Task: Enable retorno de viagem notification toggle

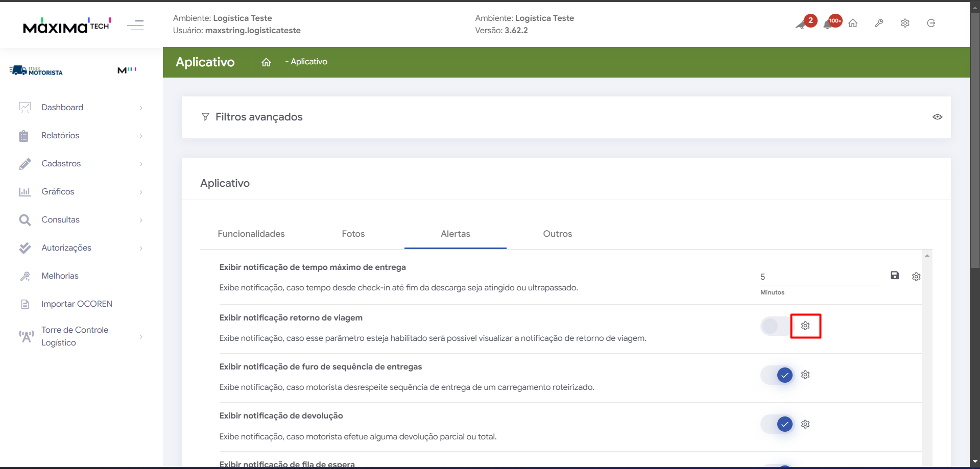Action: click(775, 326)
